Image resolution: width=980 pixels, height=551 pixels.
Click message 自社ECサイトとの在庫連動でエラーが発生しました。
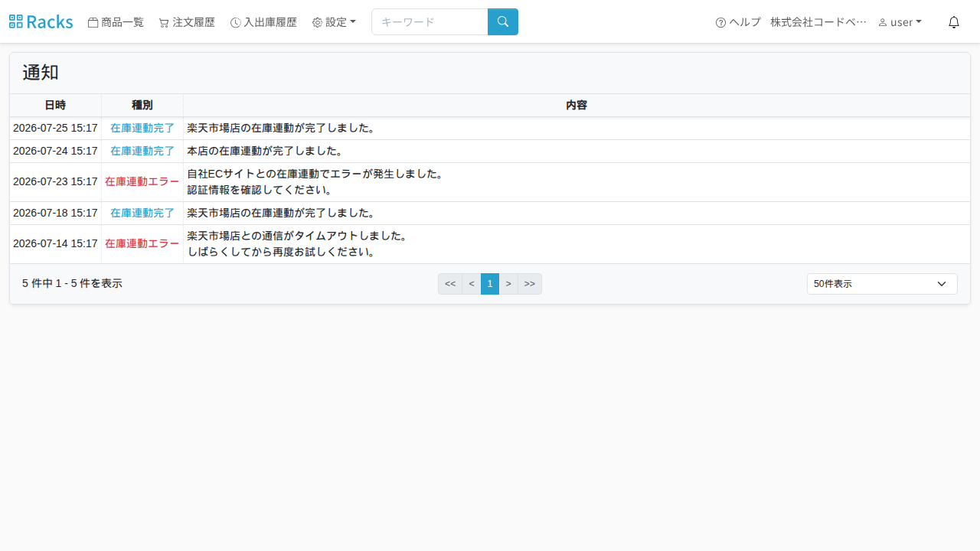[x=315, y=174]
